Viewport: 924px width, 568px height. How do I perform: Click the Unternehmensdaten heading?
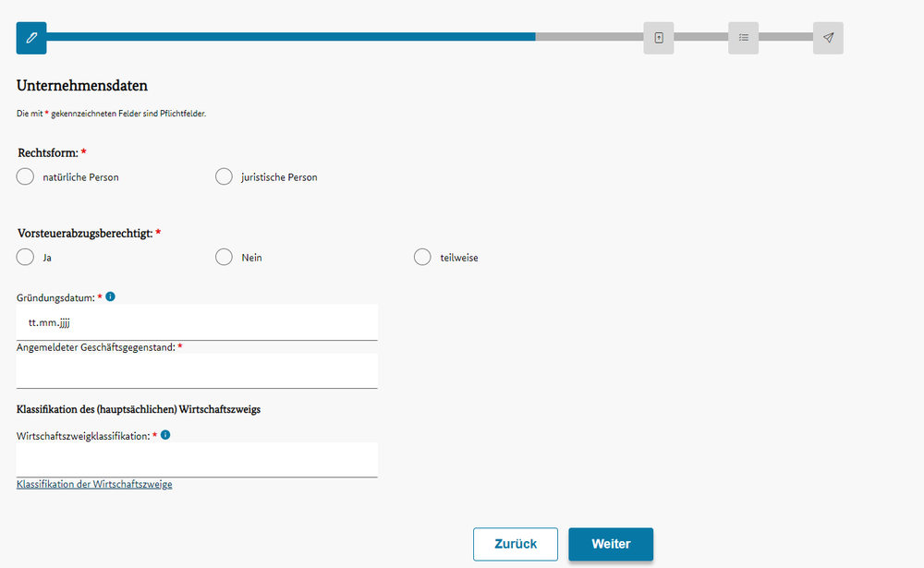click(82, 86)
